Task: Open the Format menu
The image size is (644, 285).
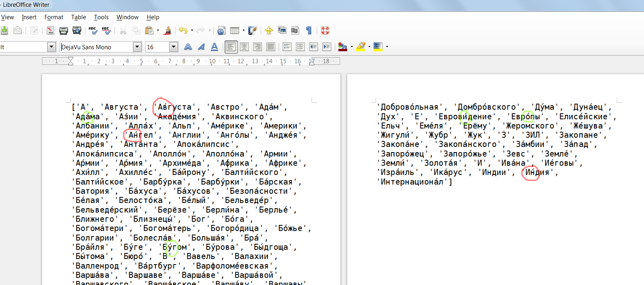Action: tap(54, 17)
